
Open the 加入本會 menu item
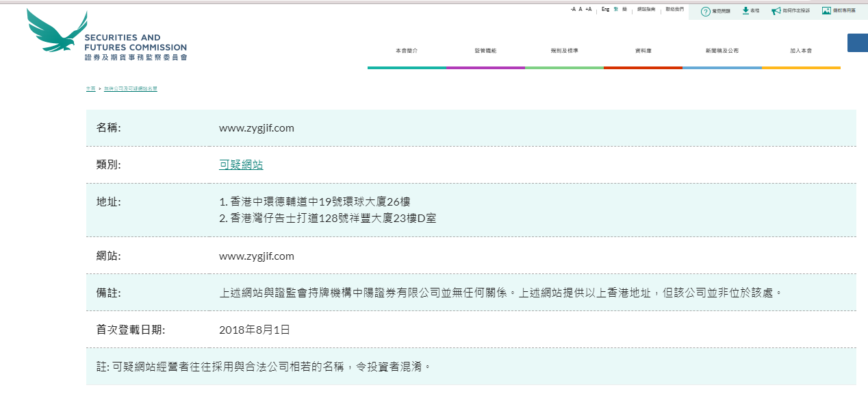801,51
